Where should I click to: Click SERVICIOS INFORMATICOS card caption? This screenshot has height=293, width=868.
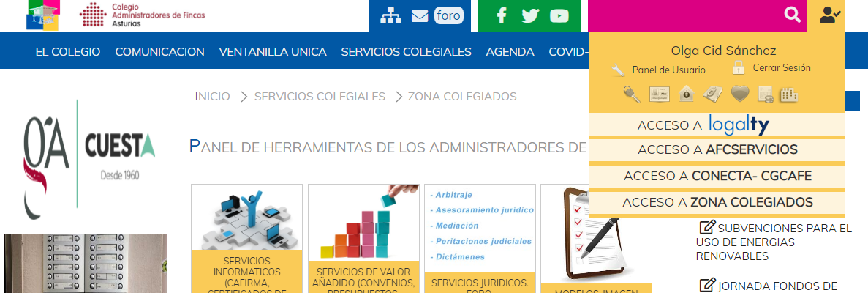pyautogui.click(x=246, y=272)
